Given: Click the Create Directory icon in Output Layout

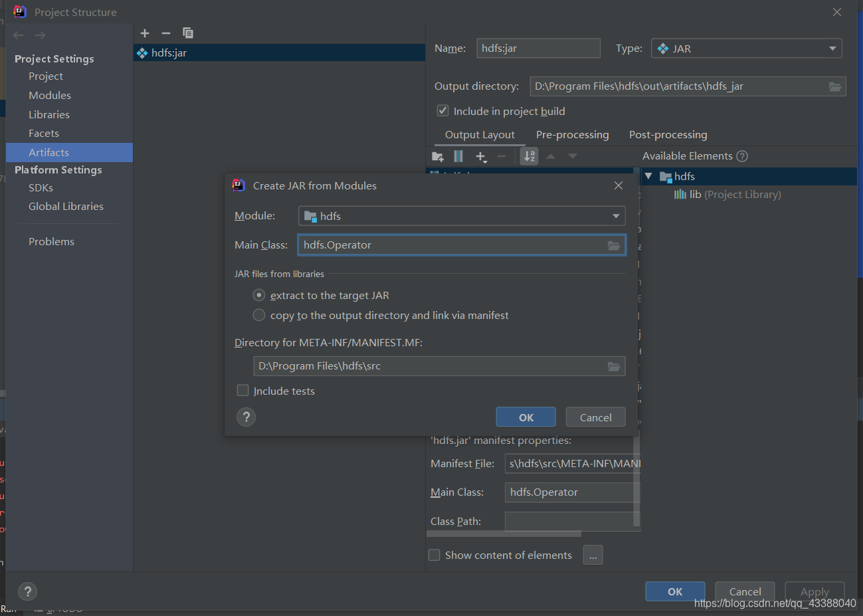Looking at the screenshot, I should [x=438, y=156].
